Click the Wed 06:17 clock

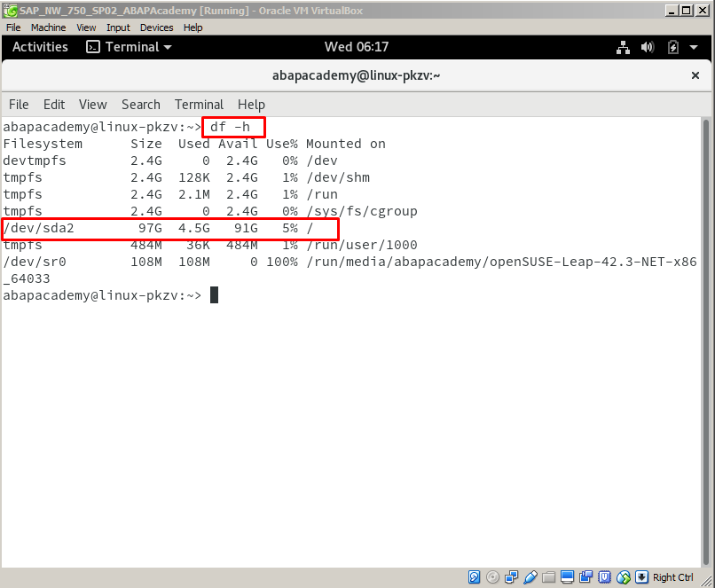(357, 47)
